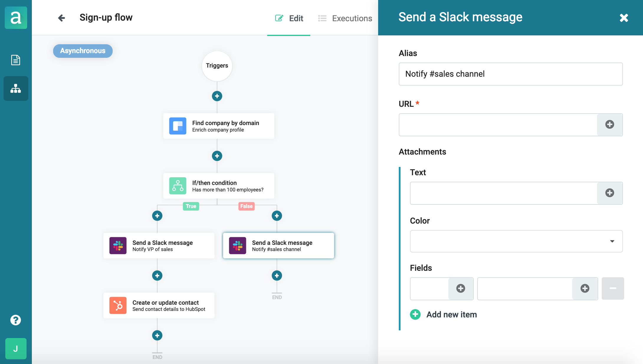The height and width of the screenshot is (364, 643).
Task: Click the URL input field
Action: click(x=498, y=125)
